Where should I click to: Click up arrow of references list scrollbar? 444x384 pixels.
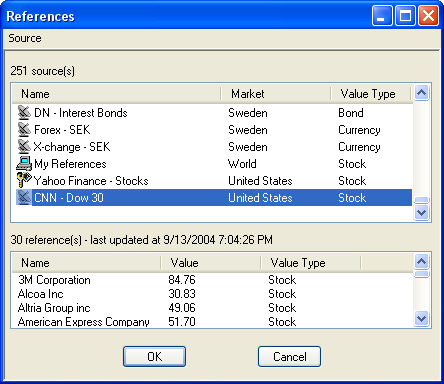[x=422, y=262]
